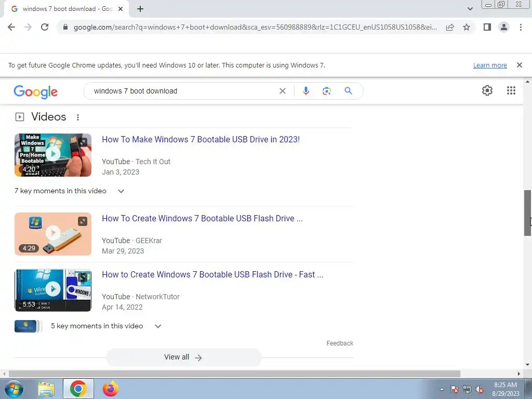532x399 pixels.
Task: Open Google search settings gear
Action: [x=487, y=90]
